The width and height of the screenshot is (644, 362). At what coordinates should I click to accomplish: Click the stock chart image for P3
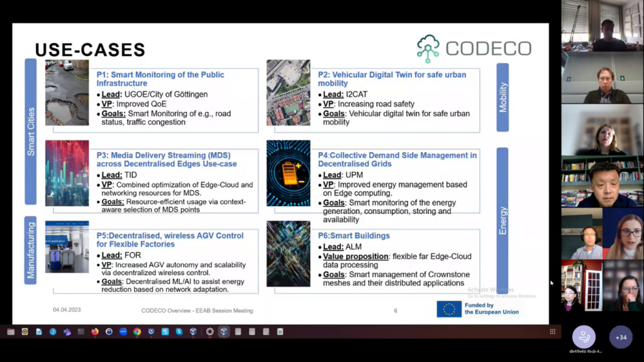[x=67, y=173]
